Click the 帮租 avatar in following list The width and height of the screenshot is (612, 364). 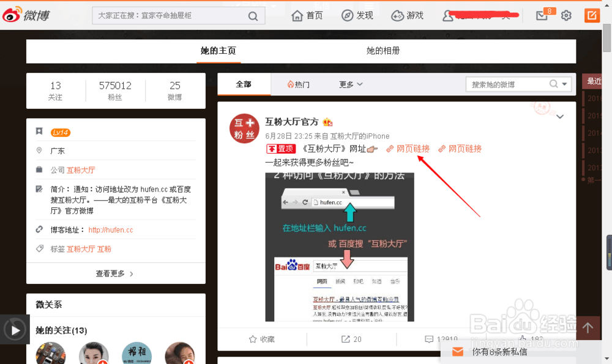(136, 353)
